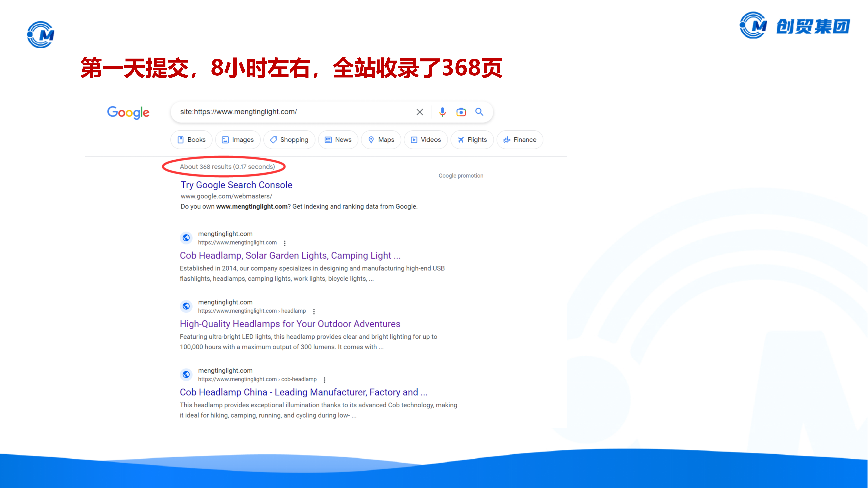Open three-dot menu beside headlamp result URL
This screenshot has height=488, width=868.
coord(314,311)
